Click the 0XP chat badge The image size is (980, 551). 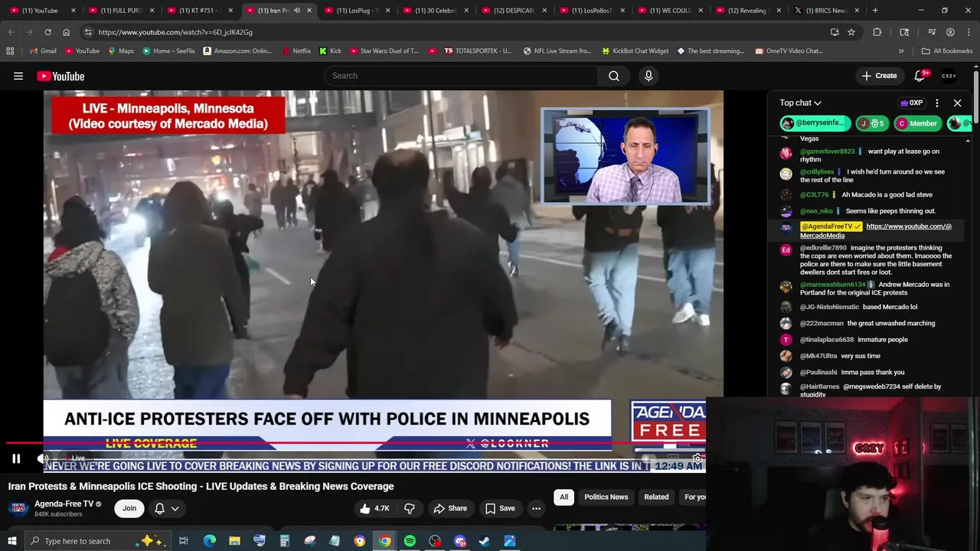tap(911, 103)
